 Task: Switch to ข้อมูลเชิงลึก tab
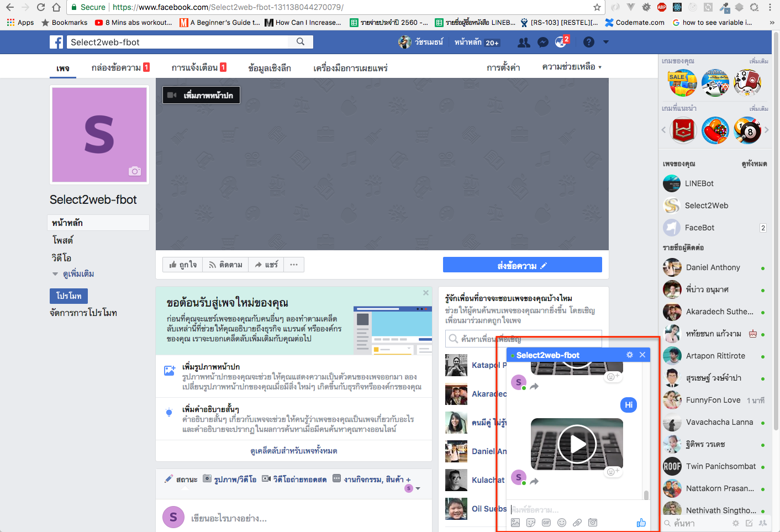point(270,68)
